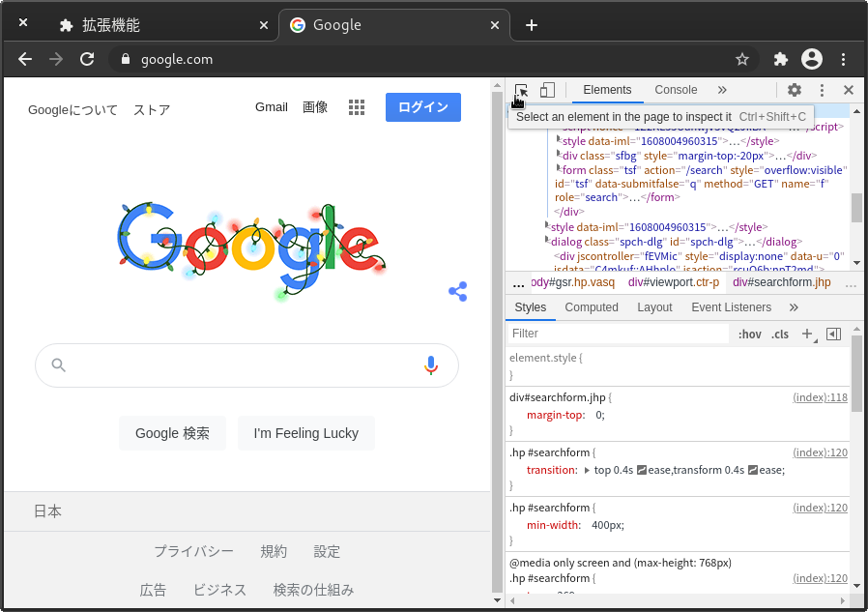This screenshot has width=868, height=612.
Task: Toggle the .cls element classes editor
Action: tap(779, 334)
